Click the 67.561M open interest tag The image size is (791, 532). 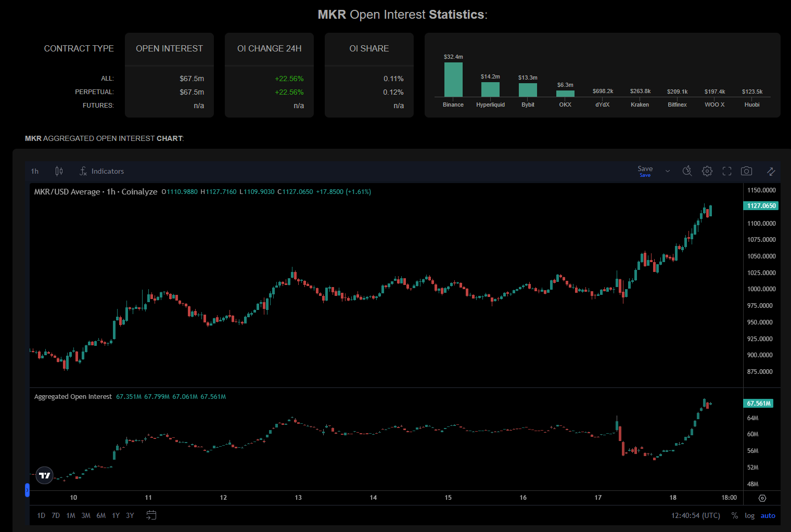[758, 403]
